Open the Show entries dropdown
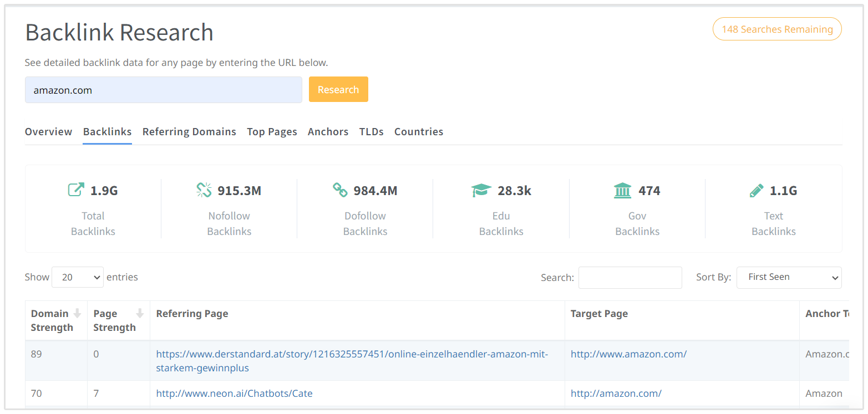The width and height of the screenshot is (868, 414). 77,277
